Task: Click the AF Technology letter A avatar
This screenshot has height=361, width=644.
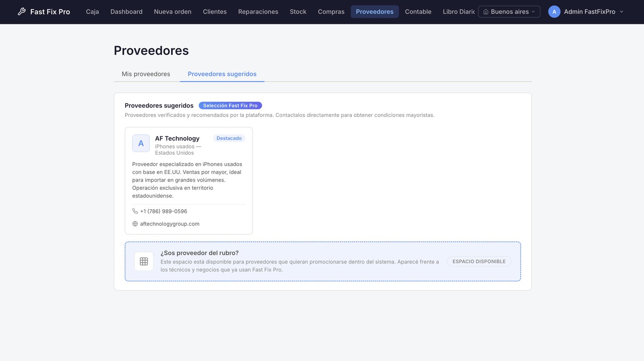Action: tap(141, 143)
